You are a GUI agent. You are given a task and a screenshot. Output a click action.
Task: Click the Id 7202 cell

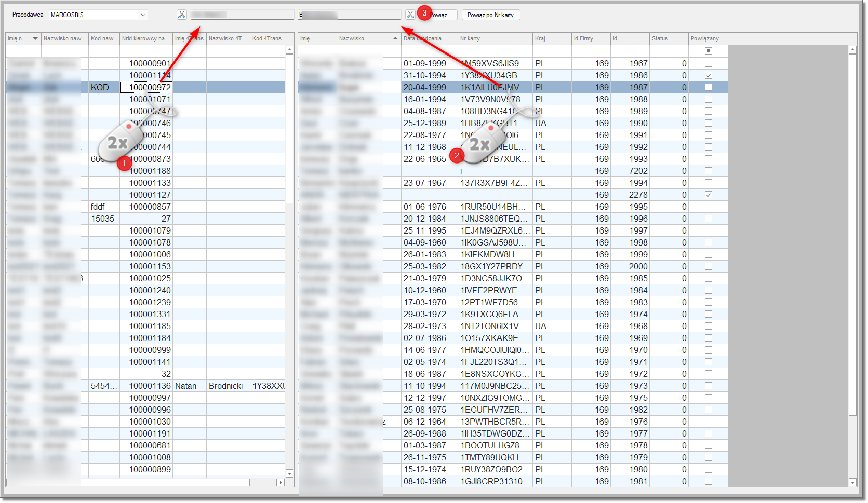click(630, 171)
